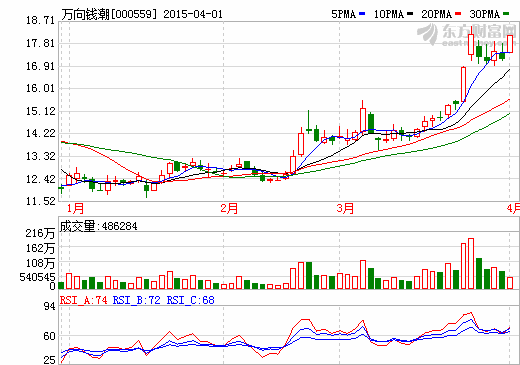This screenshot has height=365, width=520.
Task: Click the RSI_A:74 indicator label
Action: click(83, 300)
